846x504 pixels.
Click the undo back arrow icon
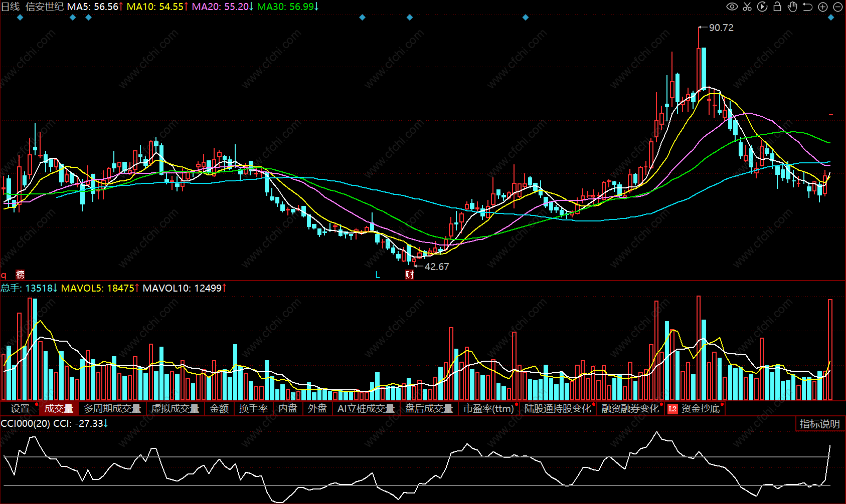point(807,7)
